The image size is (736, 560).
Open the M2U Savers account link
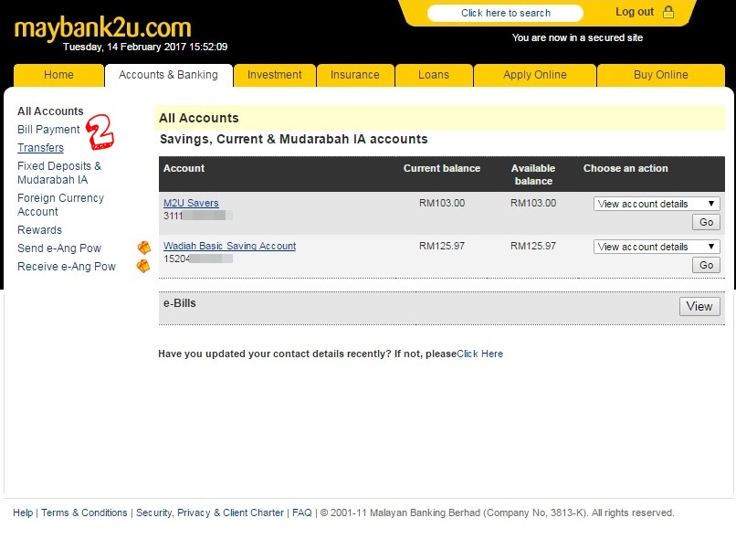pyautogui.click(x=191, y=203)
